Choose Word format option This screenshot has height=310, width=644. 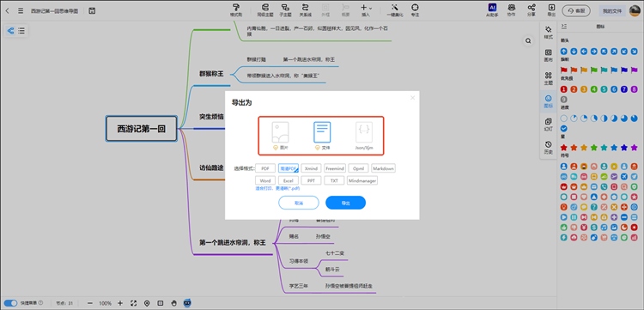[265, 180]
